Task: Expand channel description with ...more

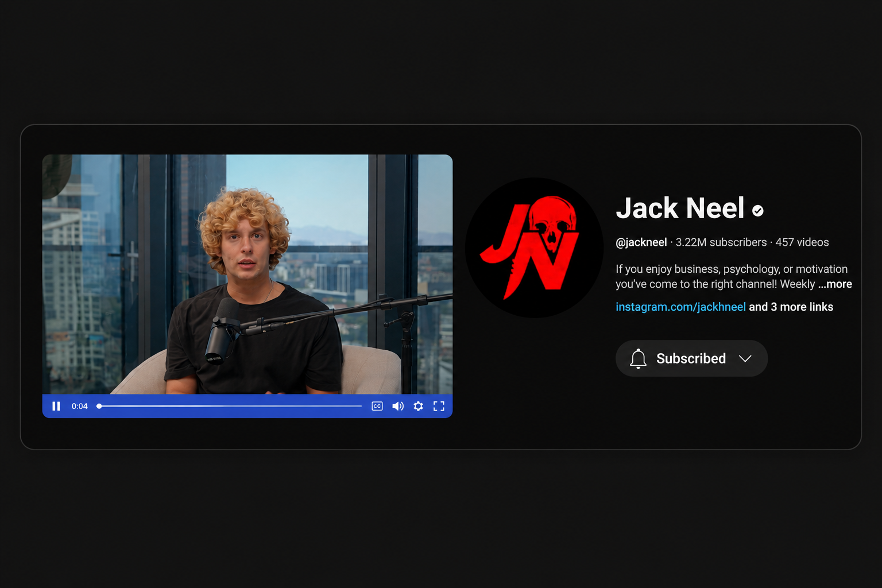Action: [835, 284]
